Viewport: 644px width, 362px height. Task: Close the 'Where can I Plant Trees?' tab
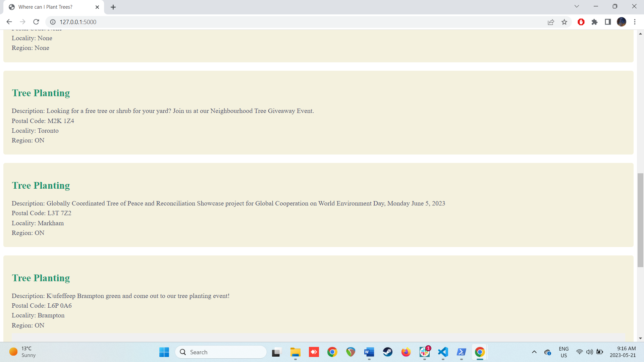97,7
